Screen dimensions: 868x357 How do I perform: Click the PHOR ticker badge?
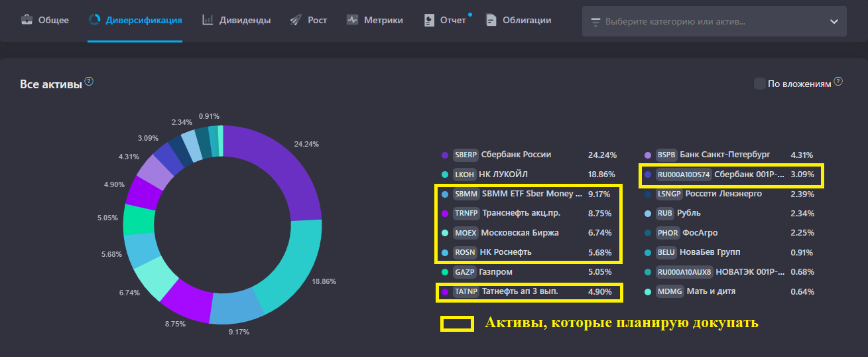(x=667, y=233)
